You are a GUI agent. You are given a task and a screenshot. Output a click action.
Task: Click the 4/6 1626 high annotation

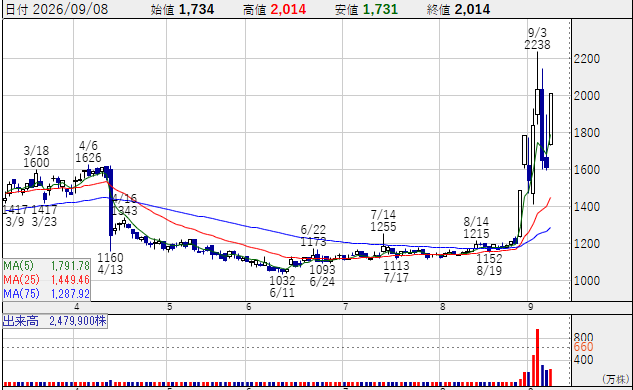point(88,151)
